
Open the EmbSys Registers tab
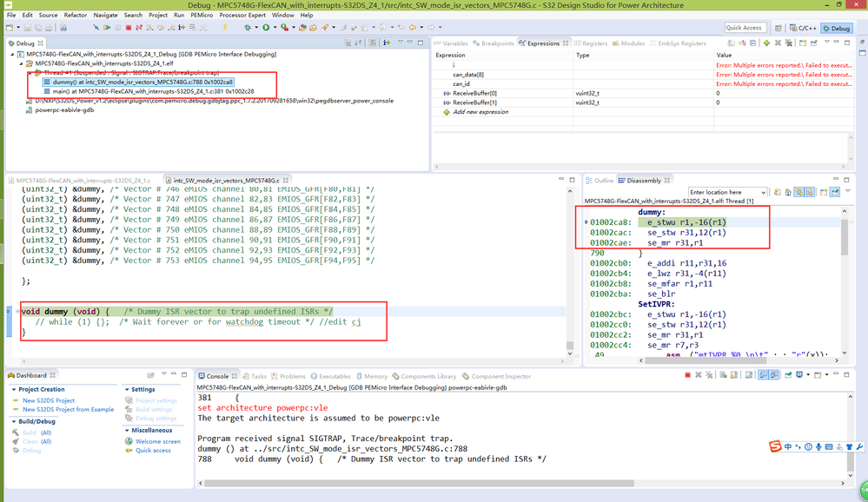(x=678, y=43)
